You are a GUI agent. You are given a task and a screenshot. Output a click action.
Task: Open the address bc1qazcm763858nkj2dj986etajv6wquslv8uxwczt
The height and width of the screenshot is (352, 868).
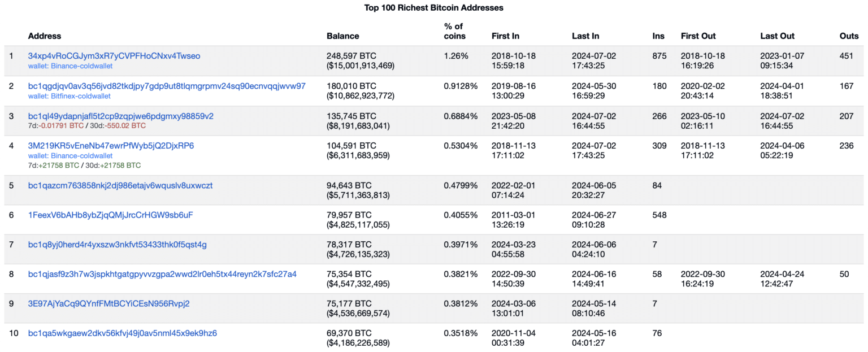tap(120, 185)
